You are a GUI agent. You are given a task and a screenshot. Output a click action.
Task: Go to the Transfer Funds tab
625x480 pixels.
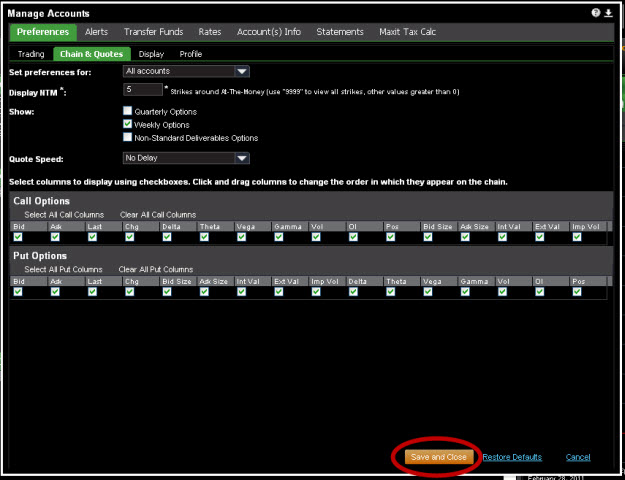click(x=153, y=32)
